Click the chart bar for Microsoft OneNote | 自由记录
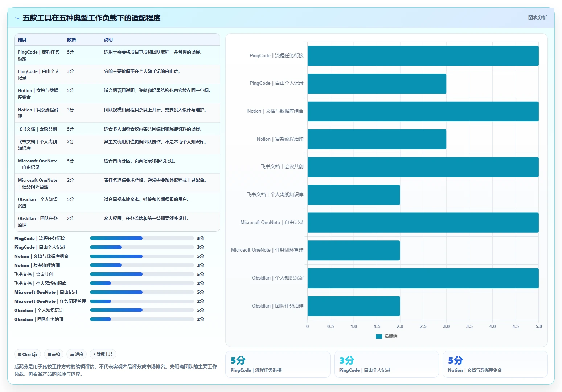 [423, 223]
